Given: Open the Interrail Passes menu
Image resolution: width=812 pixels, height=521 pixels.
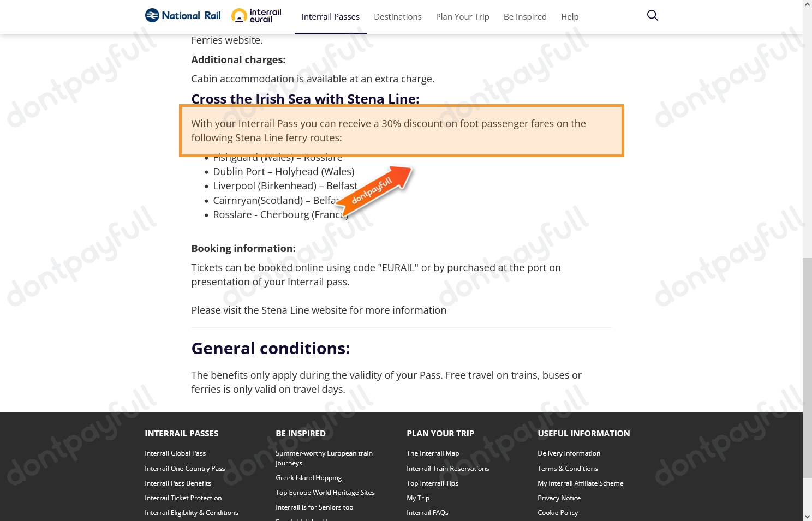Looking at the screenshot, I should pos(330,17).
